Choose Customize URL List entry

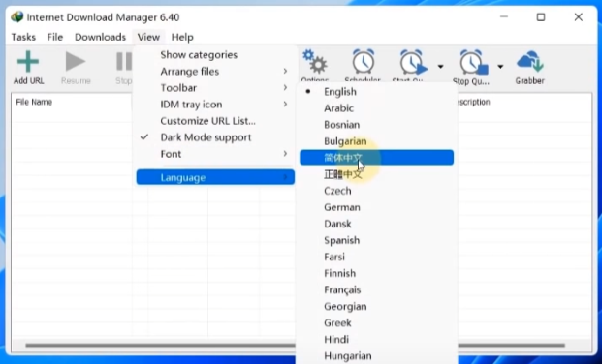[215, 121]
